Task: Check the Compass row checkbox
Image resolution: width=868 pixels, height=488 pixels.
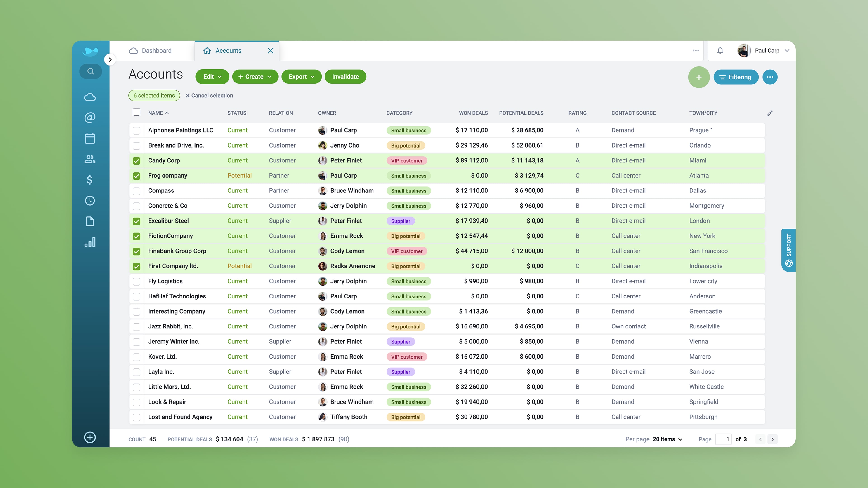Action: (137, 191)
